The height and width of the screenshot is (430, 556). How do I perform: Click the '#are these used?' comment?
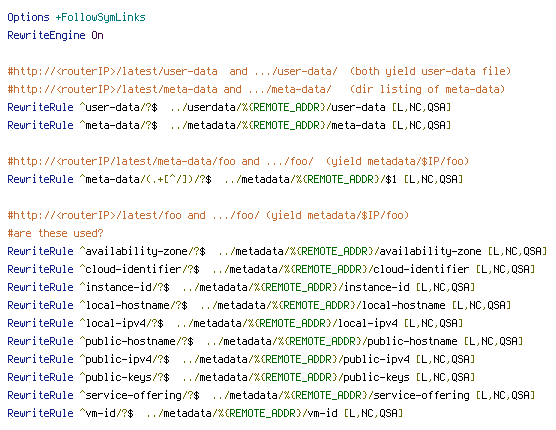pyautogui.click(x=55, y=233)
